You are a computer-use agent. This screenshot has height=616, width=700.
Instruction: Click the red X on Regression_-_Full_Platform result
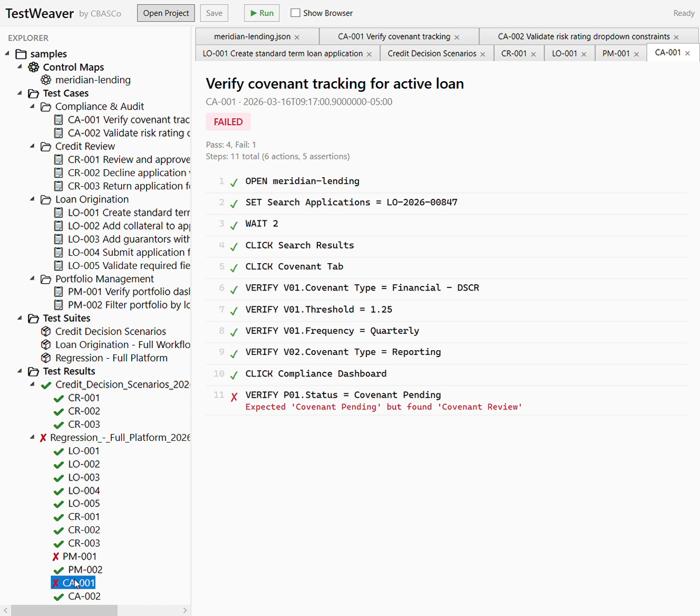pyautogui.click(x=43, y=437)
